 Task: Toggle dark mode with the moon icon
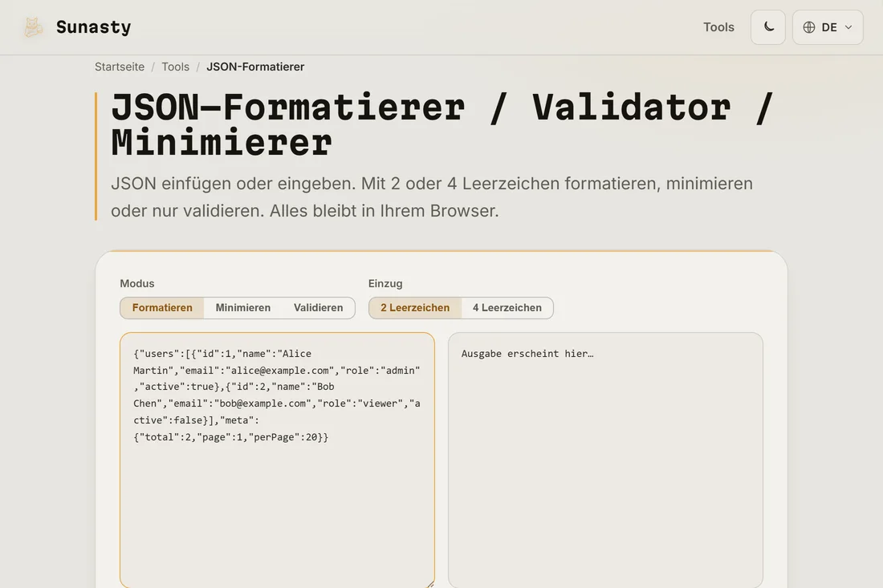click(768, 27)
